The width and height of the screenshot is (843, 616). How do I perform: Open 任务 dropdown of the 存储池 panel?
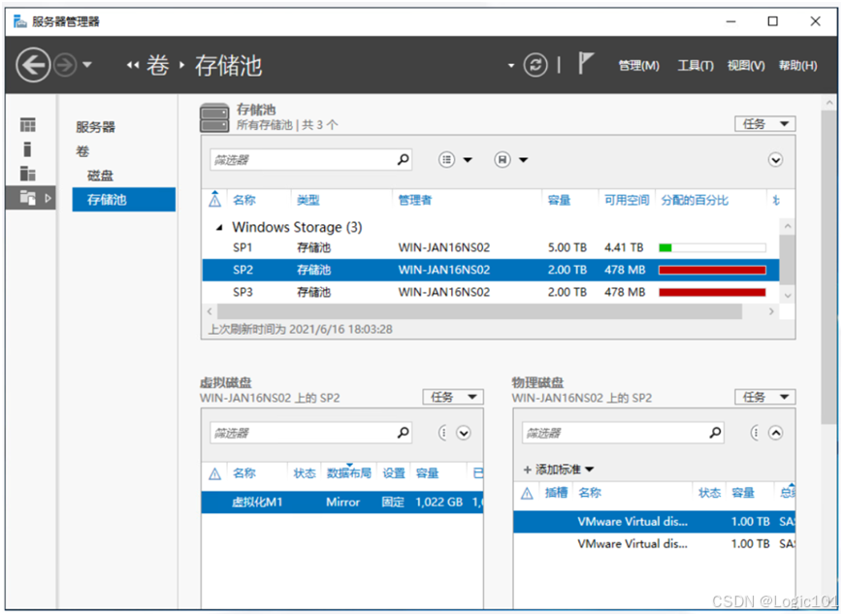(764, 124)
